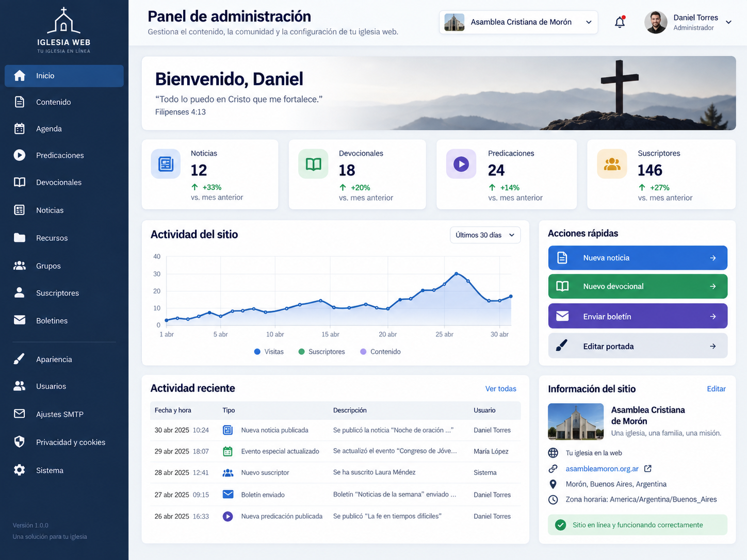Image resolution: width=747 pixels, height=560 pixels.
Task: Click the Iglesia Web church logo
Action: (x=63, y=30)
